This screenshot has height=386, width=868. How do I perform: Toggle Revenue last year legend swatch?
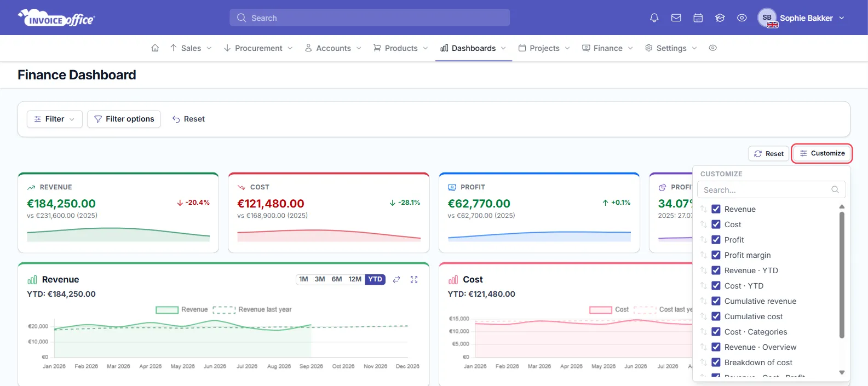224,310
